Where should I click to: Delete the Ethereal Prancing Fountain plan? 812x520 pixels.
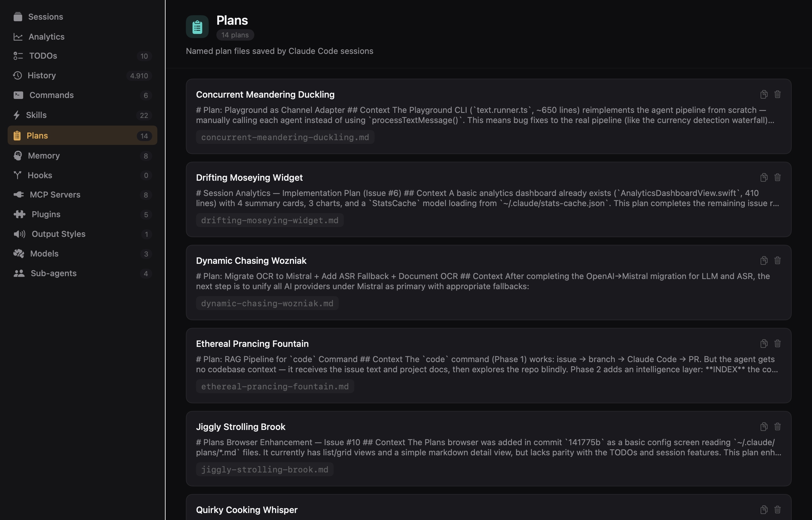click(x=777, y=343)
